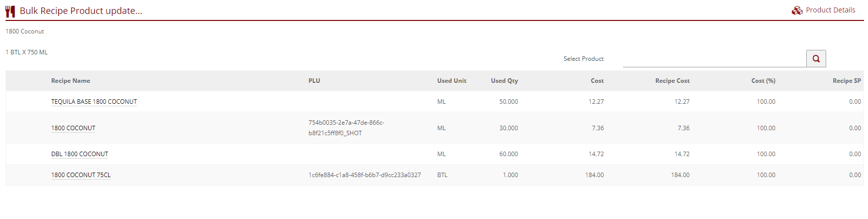Focus the Select Product input field
The image size is (868, 219).
[714, 59]
